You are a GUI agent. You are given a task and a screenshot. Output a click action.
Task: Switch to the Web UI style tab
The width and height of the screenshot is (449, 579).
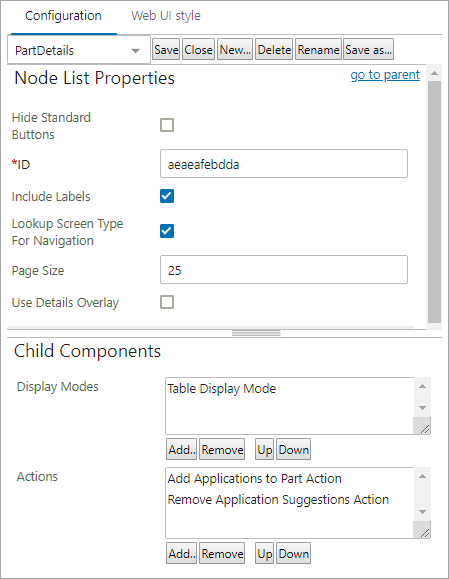tap(166, 16)
